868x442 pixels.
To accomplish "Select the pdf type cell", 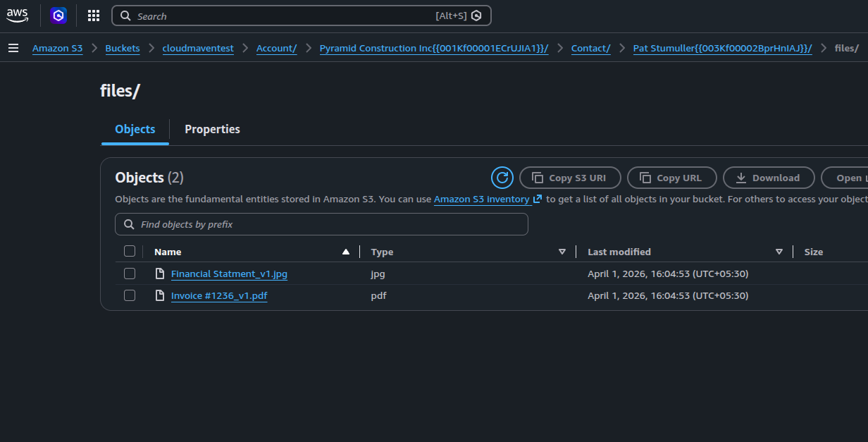I will pyautogui.click(x=378, y=295).
